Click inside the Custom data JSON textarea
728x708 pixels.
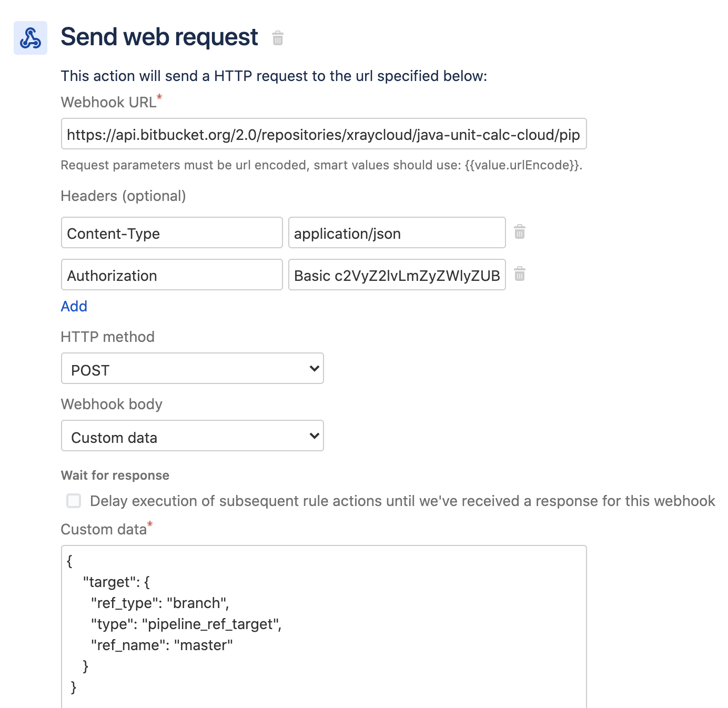[x=324, y=626]
